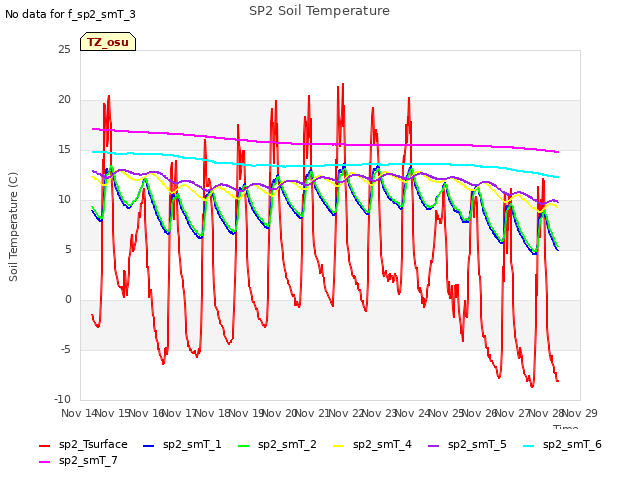Click the 0 y-axis tick label
The width and height of the screenshot is (640, 480).
[68, 300]
